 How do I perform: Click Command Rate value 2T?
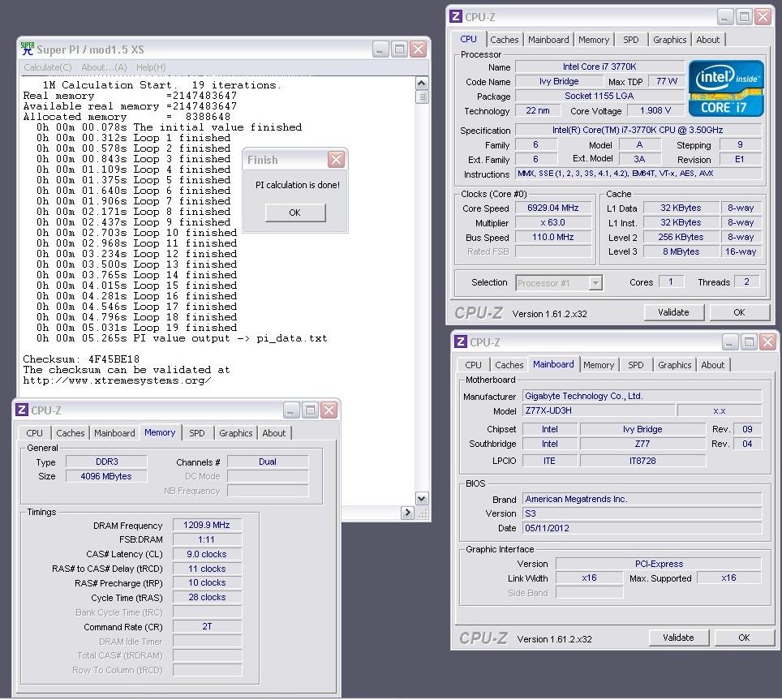click(x=207, y=626)
